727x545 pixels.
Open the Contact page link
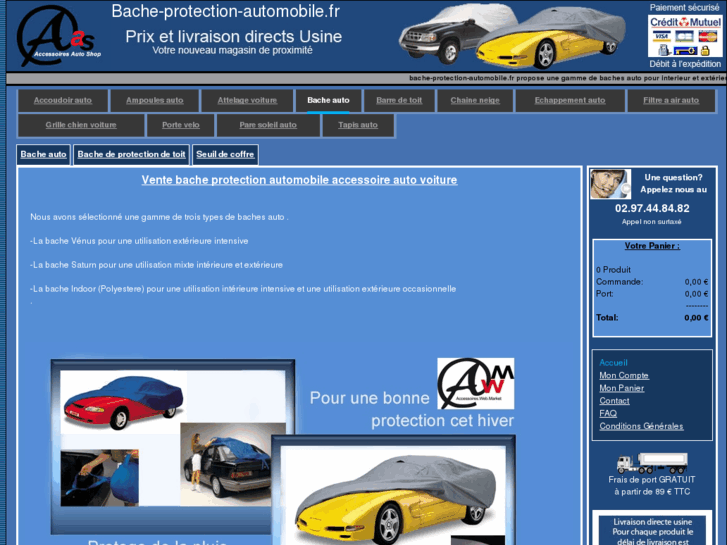point(614,401)
